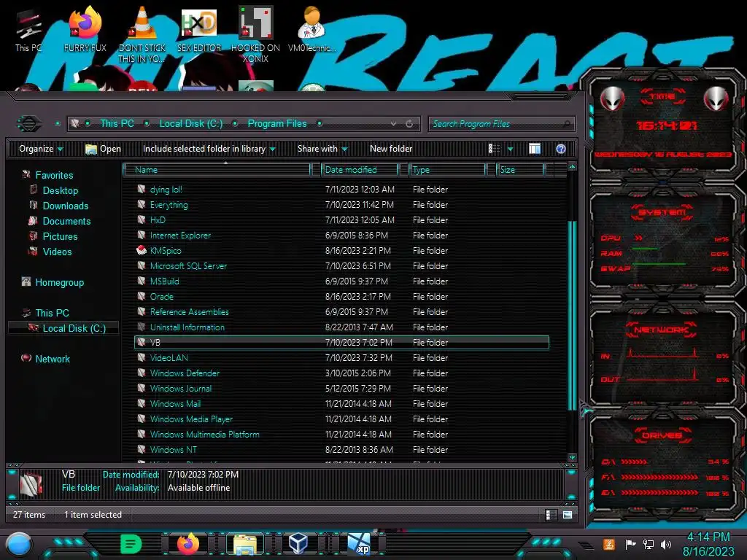Expand breadcrumb arrow after Program Files
747x560 pixels.
320,124
